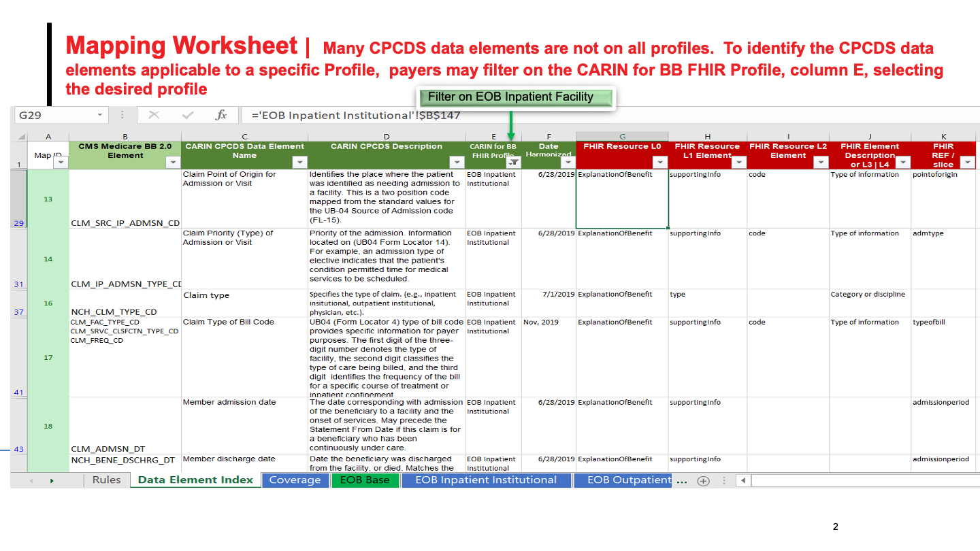Viewport: 980px width, 551px height.
Task: Click the horizontal scrollbar left arrow
Action: pyautogui.click(x=744, y=481)
